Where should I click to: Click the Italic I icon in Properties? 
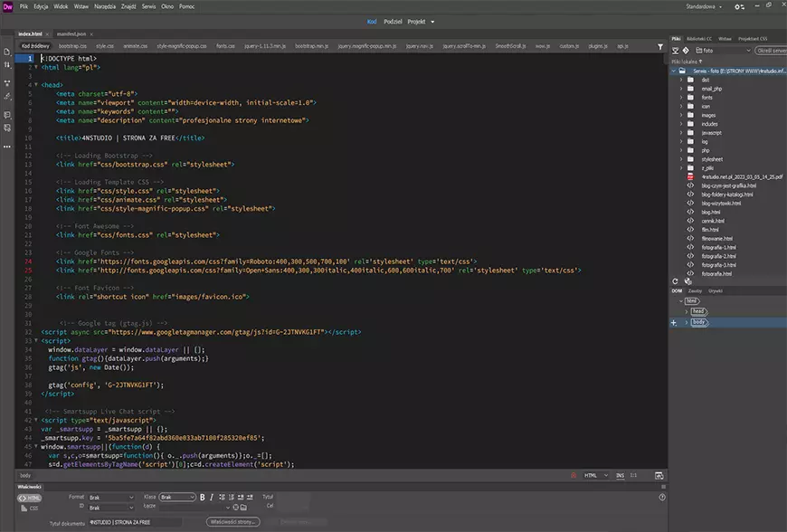click(212, 498)
